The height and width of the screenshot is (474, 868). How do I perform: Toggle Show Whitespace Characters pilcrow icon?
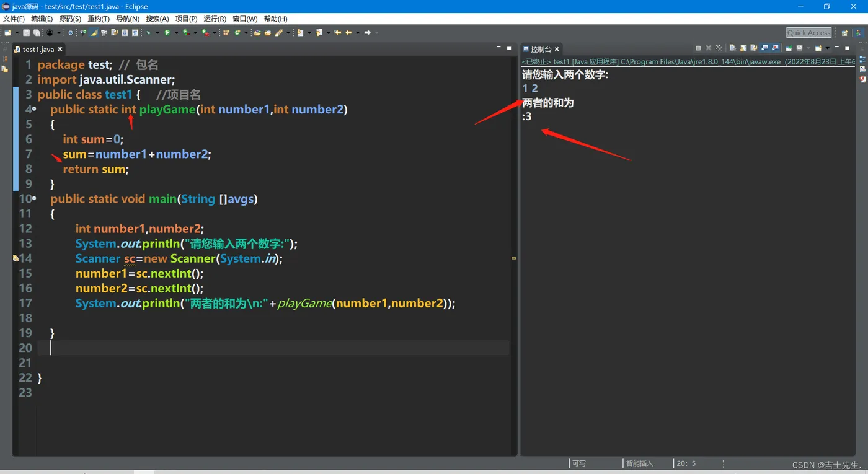[x=135, y=32]
